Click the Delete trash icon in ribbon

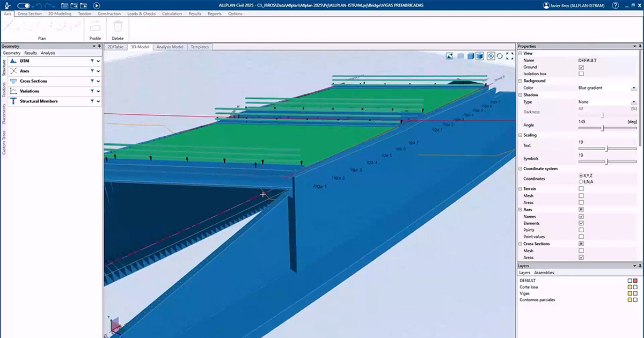pyautogui.click(x=118, y=26)
